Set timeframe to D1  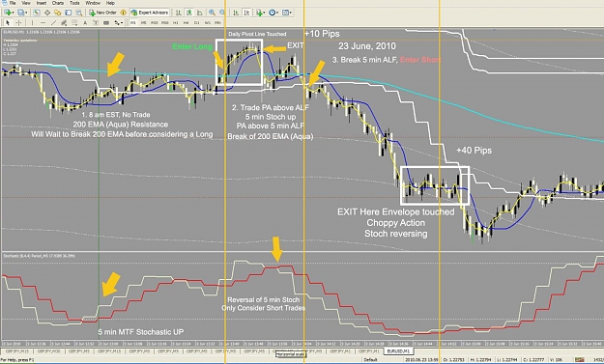[196, 23]
